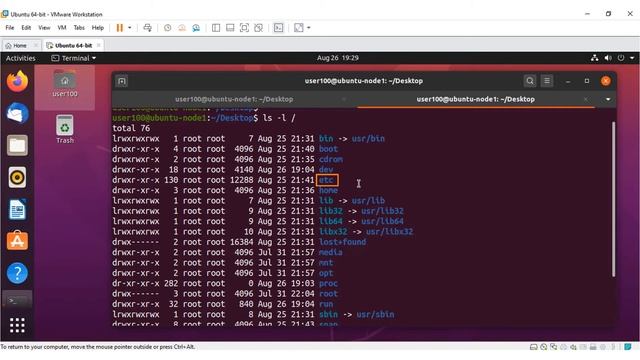Open the VMware File menu
The height and width of the screenshot is (360, 640).
pos(10,28)
